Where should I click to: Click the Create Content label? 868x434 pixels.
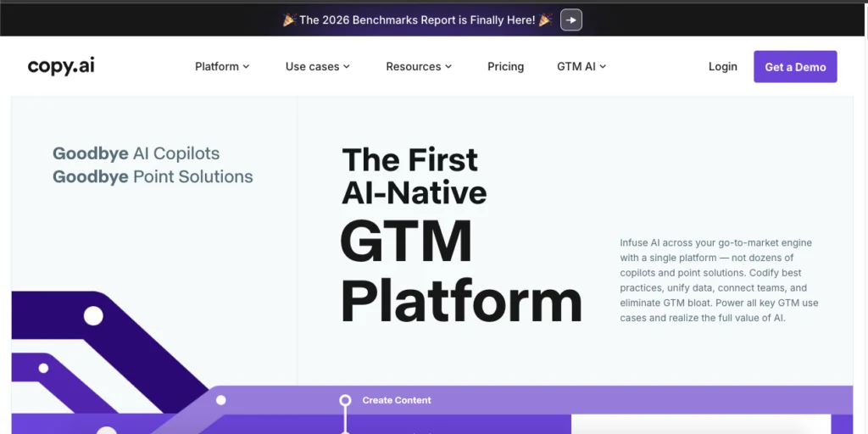pos(397,400)
